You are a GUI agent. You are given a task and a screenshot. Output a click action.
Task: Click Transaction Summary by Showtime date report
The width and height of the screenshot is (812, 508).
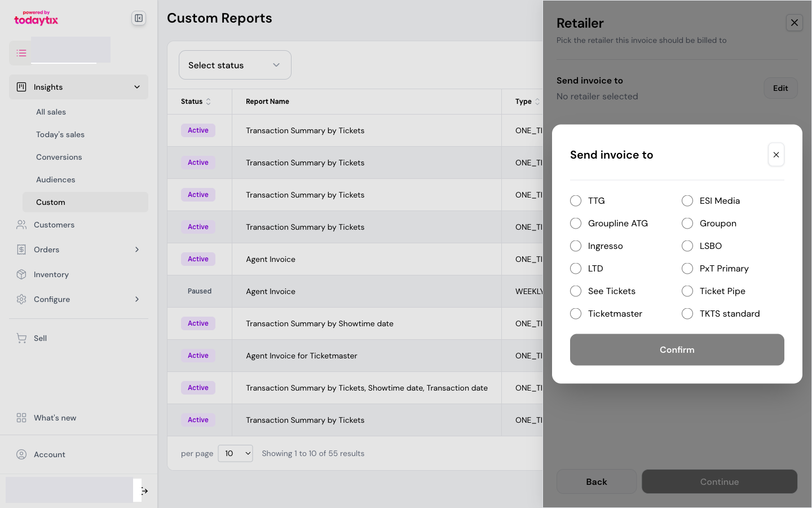click(320, 323)
